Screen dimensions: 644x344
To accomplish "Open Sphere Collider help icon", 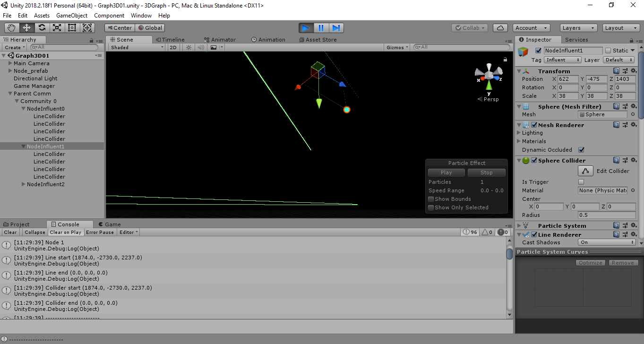I will 616,160.
